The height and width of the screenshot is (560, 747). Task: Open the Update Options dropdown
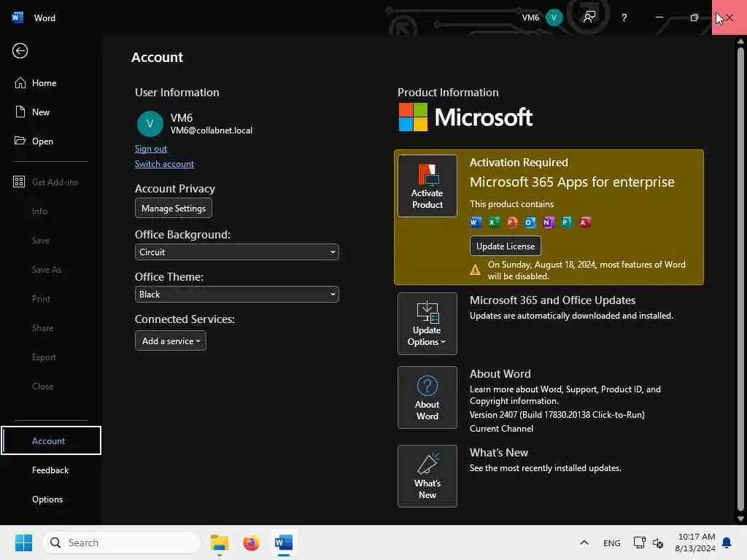pos(427,324)
